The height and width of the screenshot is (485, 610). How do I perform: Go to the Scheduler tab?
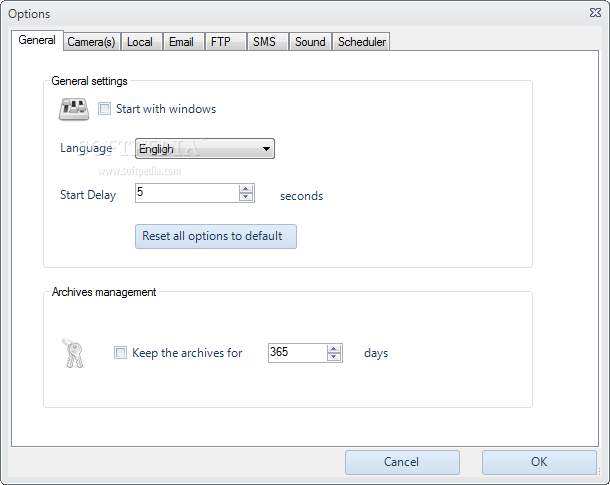coord(361,42)
